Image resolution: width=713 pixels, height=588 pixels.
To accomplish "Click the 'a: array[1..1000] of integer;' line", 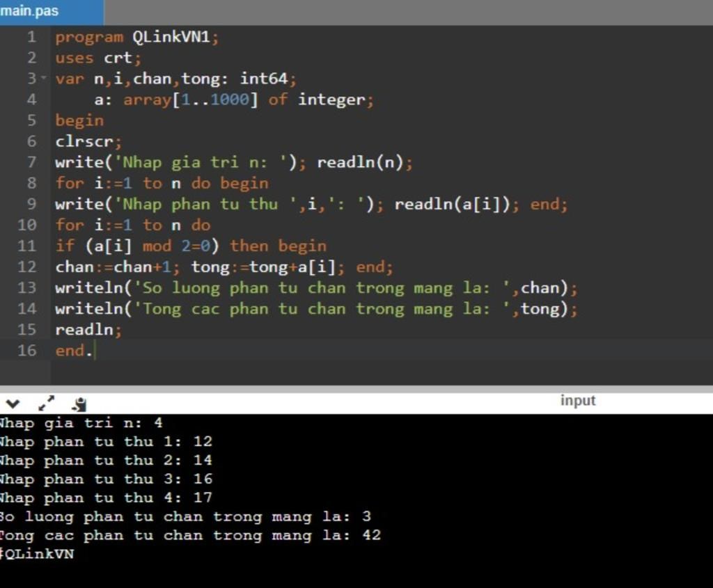I will (234, 100).
